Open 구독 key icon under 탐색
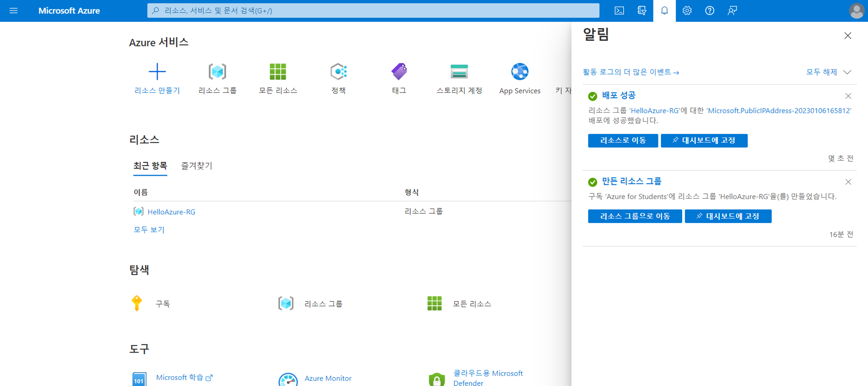 [137, 303]
